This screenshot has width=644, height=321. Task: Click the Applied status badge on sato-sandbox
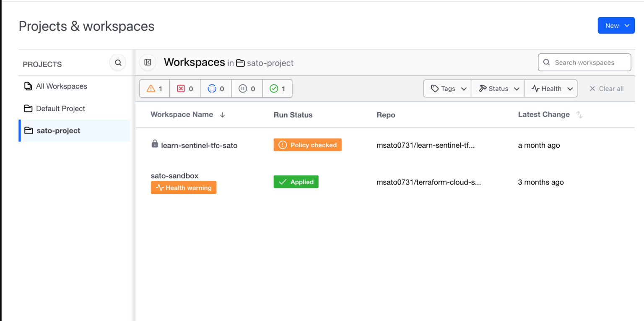click(296, 182)
